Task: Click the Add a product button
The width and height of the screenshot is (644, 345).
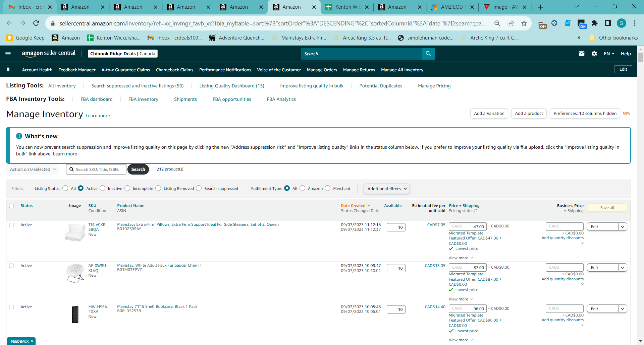Action: 529,113
